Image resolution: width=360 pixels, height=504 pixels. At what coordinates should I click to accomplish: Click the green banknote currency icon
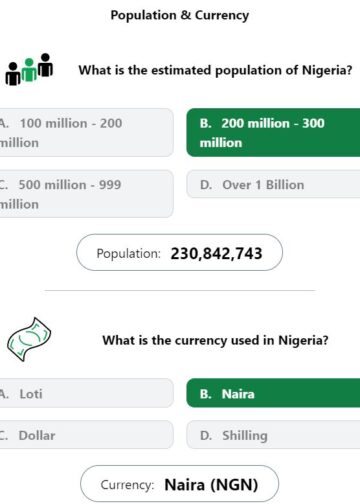29,339
